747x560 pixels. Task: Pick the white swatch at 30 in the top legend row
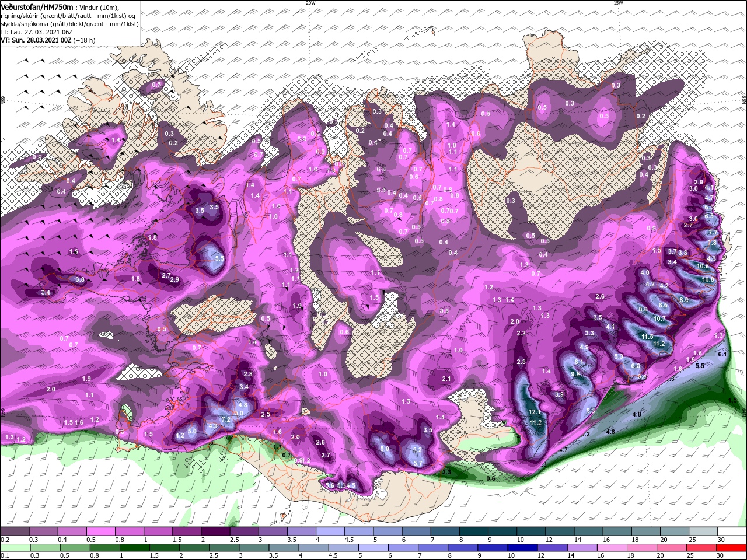[731, 531]
